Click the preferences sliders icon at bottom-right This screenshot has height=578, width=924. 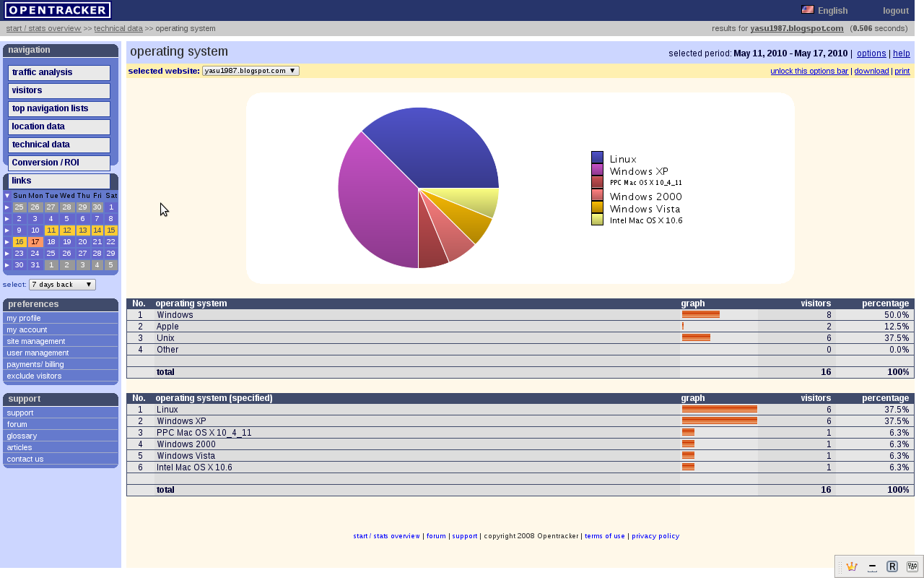point(912,566)
